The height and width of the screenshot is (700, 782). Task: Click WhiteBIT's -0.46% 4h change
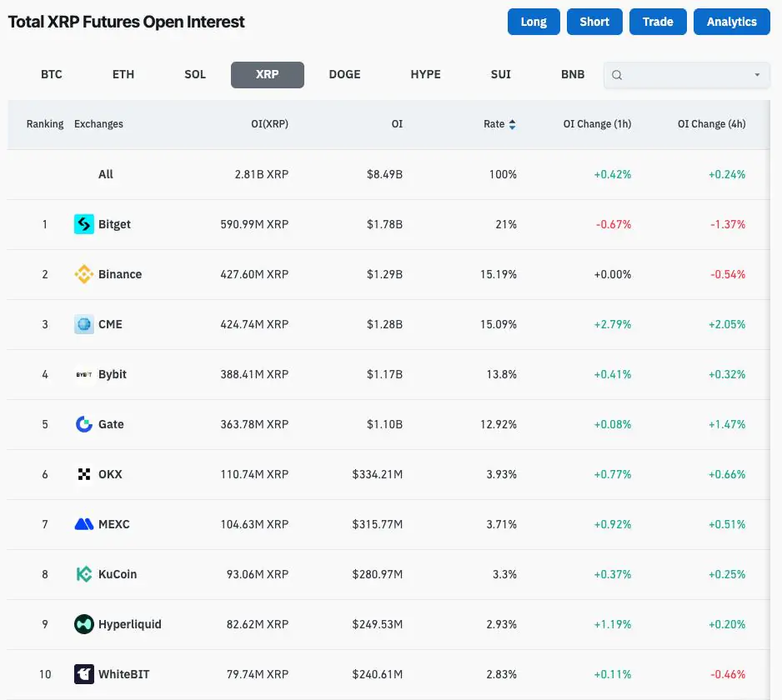pos(728,674)
